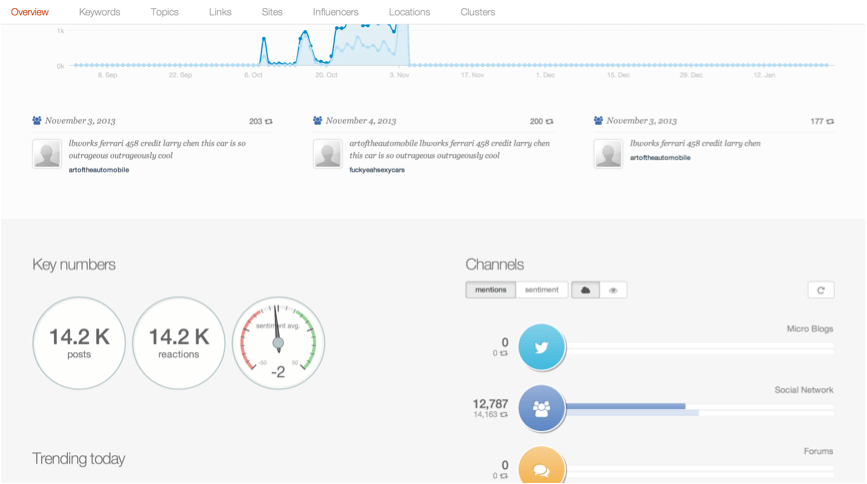This screenshot has width=867, height=484.
Task: Click reshare icon beside the 177 count
Action: (830, 121)
